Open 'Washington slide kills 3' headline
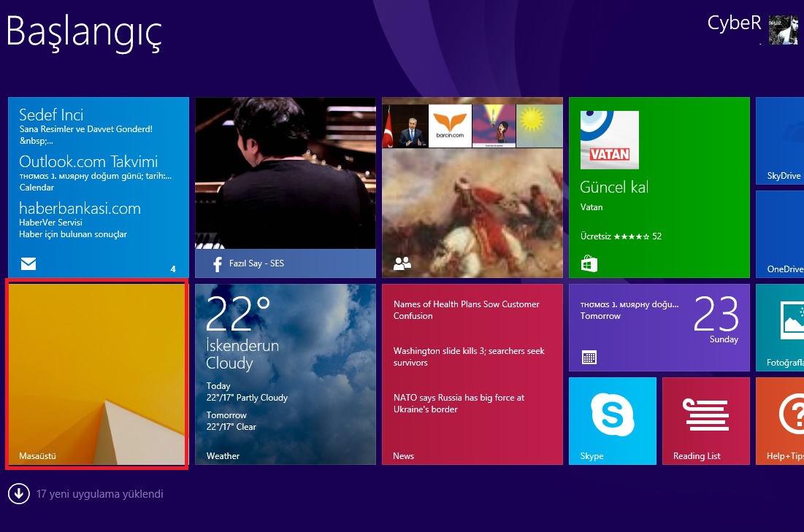This screenshot has width=804, height=532. pos(469,357)
